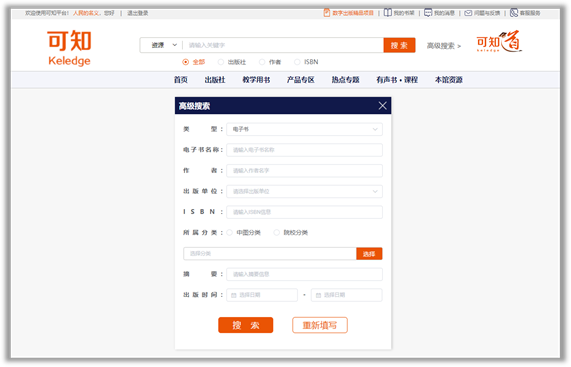Click the 客服服务 text link

pyautogui.click(x=530, y=13)
